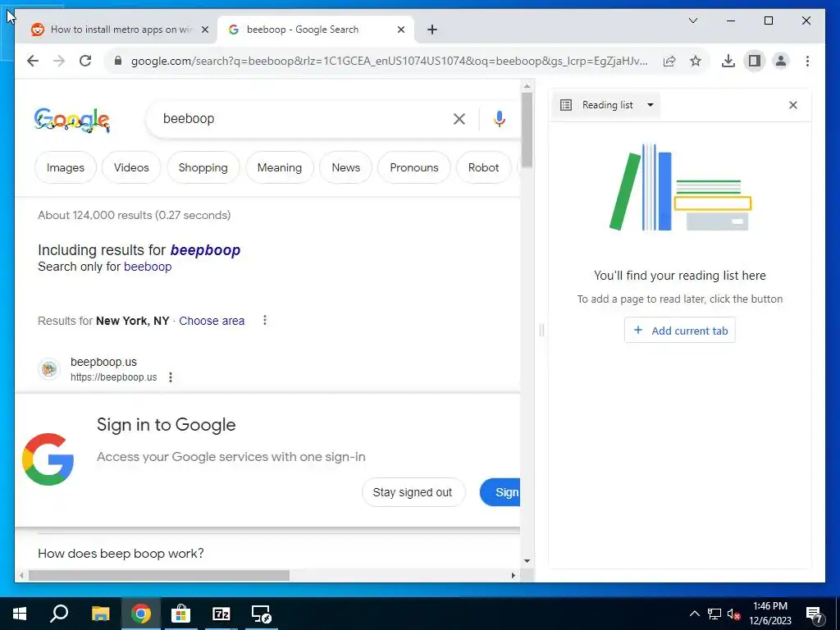840x630 pixels.
Task: Open the tab search chevron
Action: 692,21
